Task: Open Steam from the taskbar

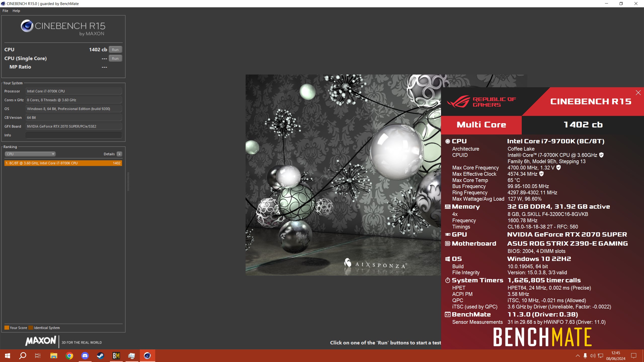Action: (x=101, y=356)
